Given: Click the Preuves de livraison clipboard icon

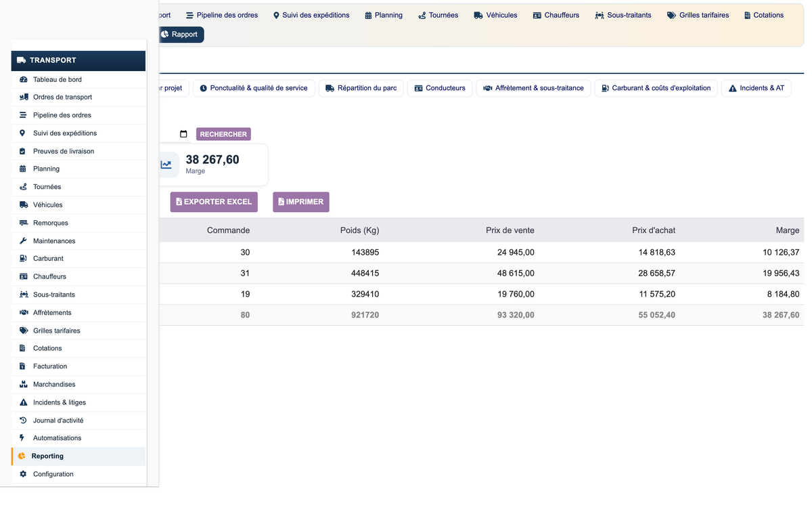Looking at the screenshot, I should point(23,151).
